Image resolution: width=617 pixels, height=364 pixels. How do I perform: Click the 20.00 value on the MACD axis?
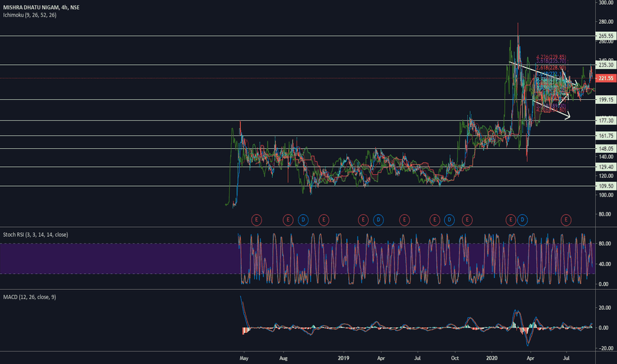[x=605, y=308]
